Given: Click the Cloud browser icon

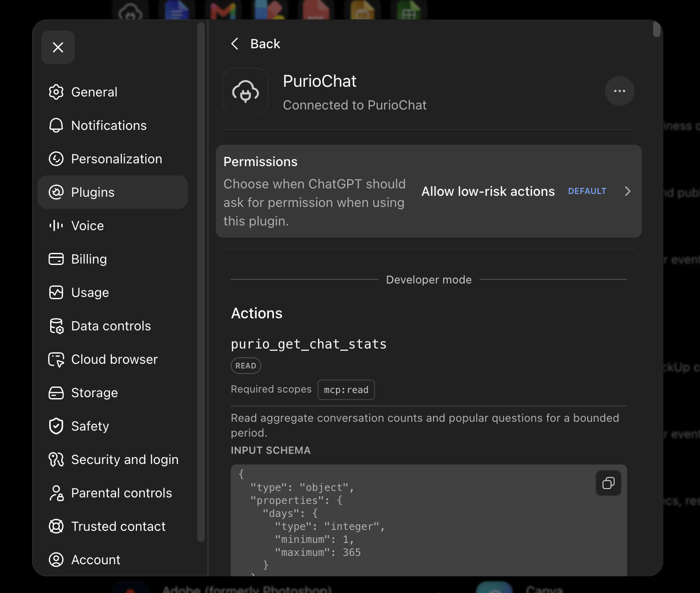Looking at the screenshot, I should point(56,359).
